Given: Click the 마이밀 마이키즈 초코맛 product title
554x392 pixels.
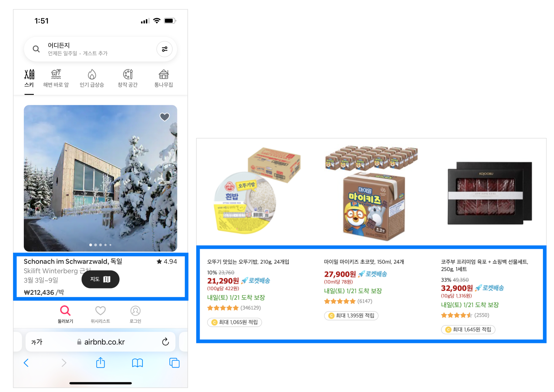Looking at the screenshot, I should tap(364, 262).
